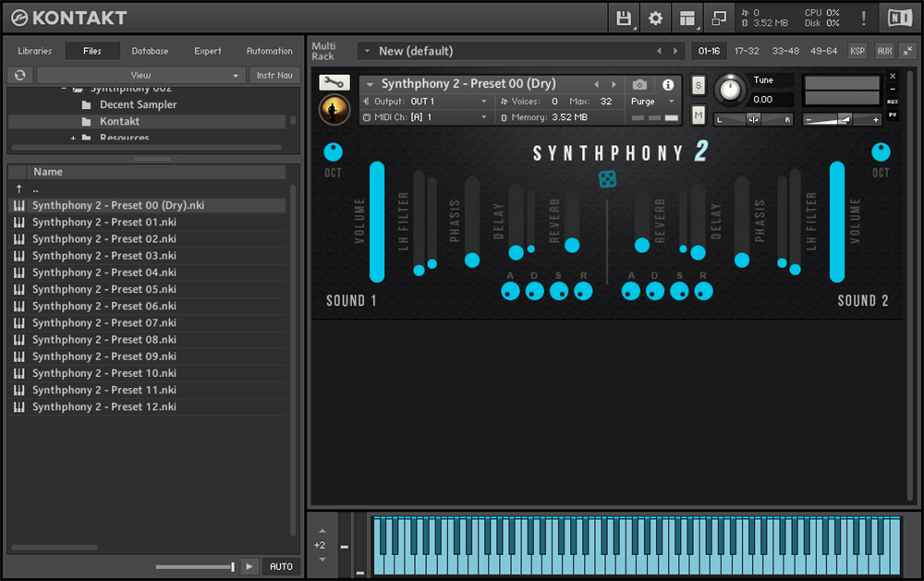Viewport: 924px width, 581px height.
Task: Click the instrument artwork thumbnail icon
Action: 334,110
